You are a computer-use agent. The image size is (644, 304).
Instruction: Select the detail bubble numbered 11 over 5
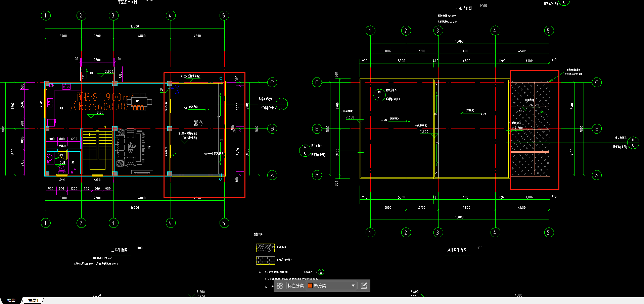pyautogui.click(x=633, y=143)
